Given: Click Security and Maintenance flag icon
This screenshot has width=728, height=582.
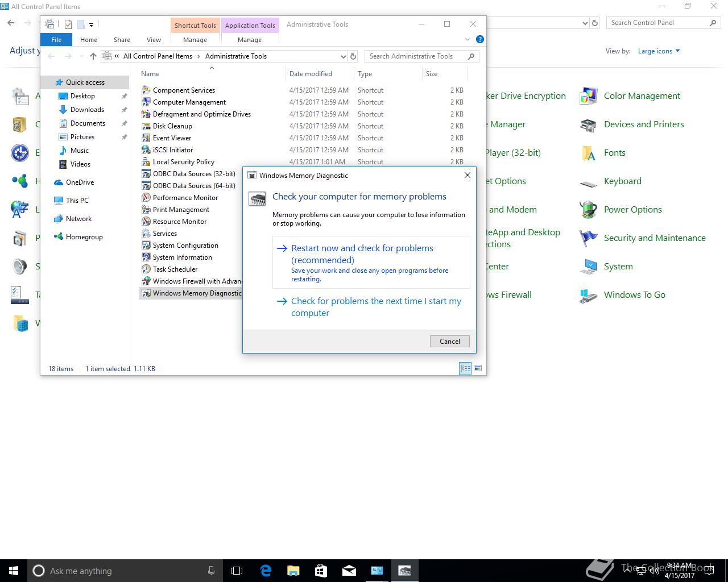Looking at the screenshot, I should point(588,238).
